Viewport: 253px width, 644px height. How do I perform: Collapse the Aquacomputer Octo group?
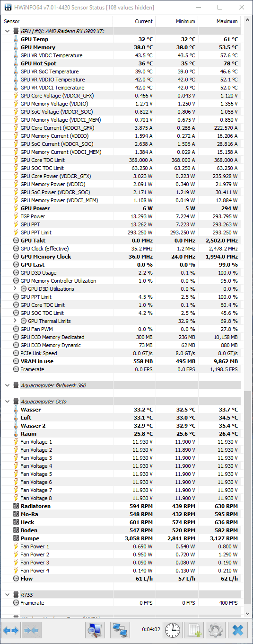(x=7, y=402)
